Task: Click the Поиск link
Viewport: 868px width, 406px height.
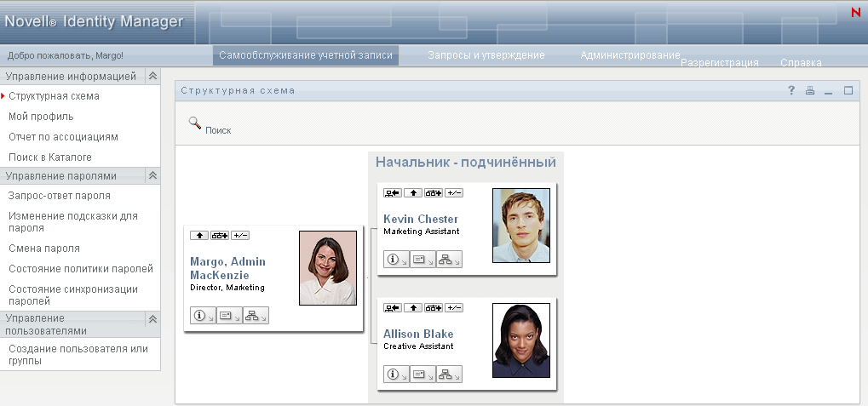Action: [x=218, y=130]
